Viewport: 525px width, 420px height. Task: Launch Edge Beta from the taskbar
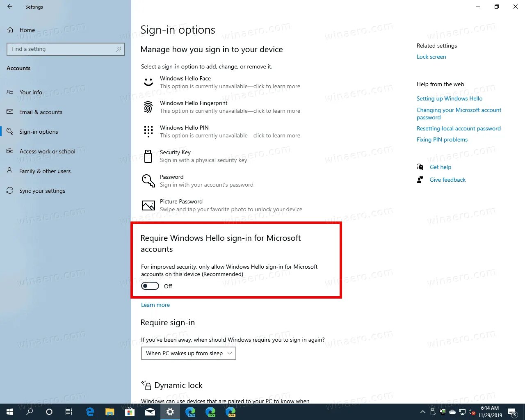coord(190,412)
